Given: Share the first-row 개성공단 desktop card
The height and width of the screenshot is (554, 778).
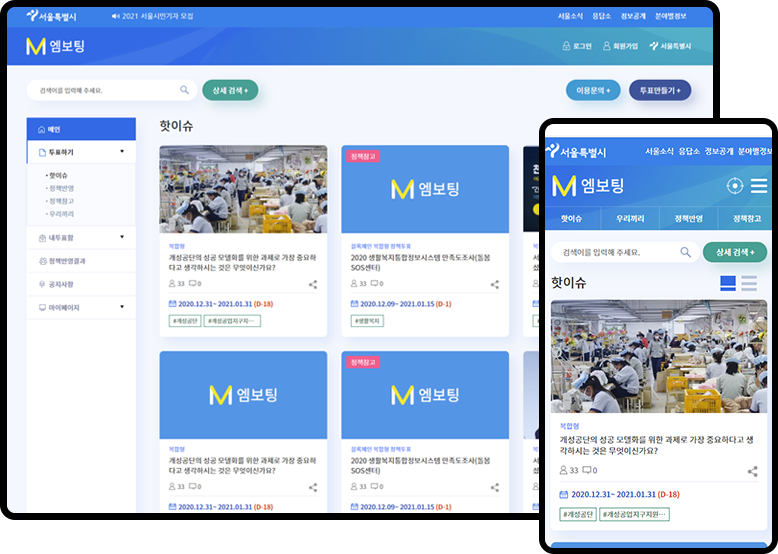Looking at the screenshot, I should (313, 284).
